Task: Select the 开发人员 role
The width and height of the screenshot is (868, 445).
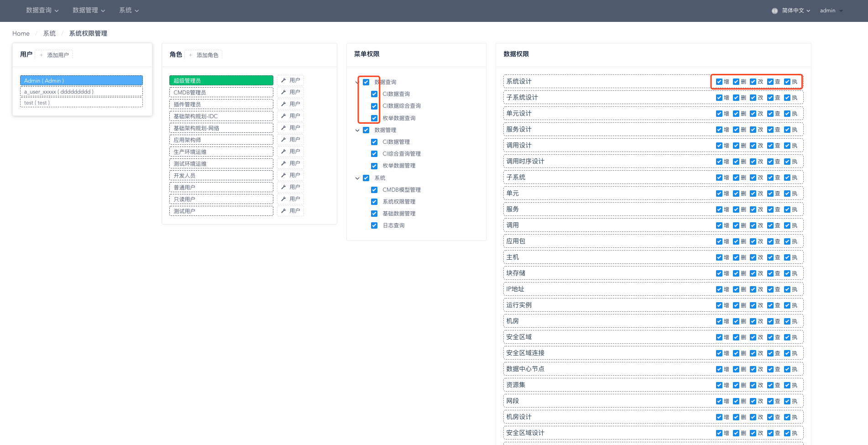Action: click(x=221, y=175)
